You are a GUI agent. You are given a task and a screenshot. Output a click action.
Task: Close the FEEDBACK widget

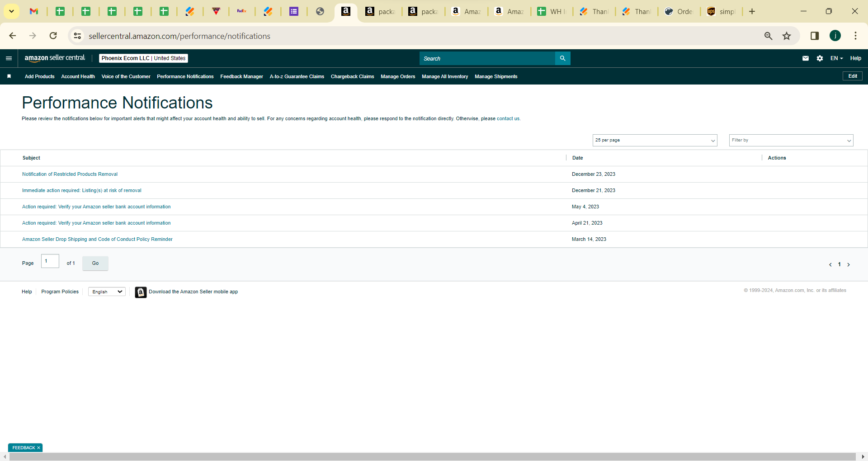39,448
